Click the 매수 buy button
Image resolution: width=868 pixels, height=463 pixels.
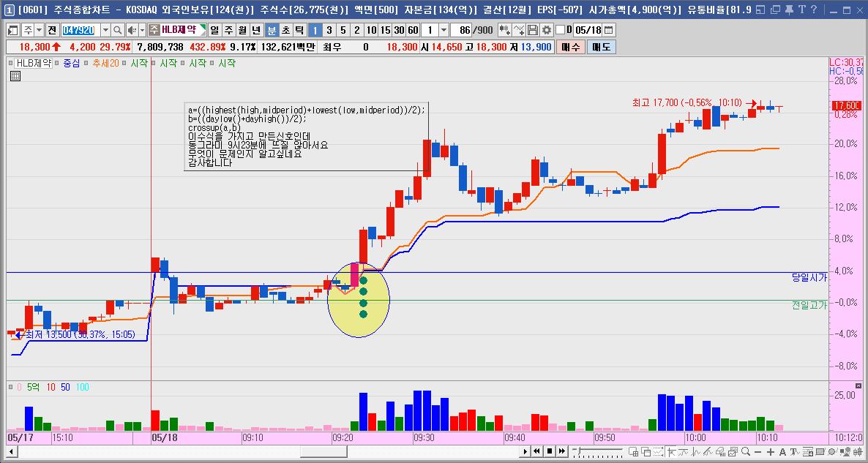pos(571,47)
